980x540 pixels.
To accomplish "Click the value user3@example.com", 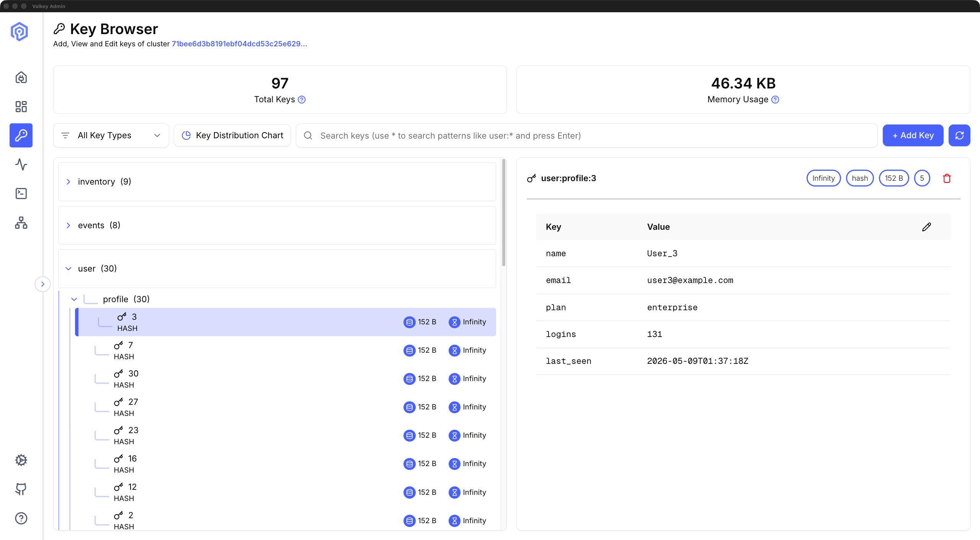I will tap(690, 280).
